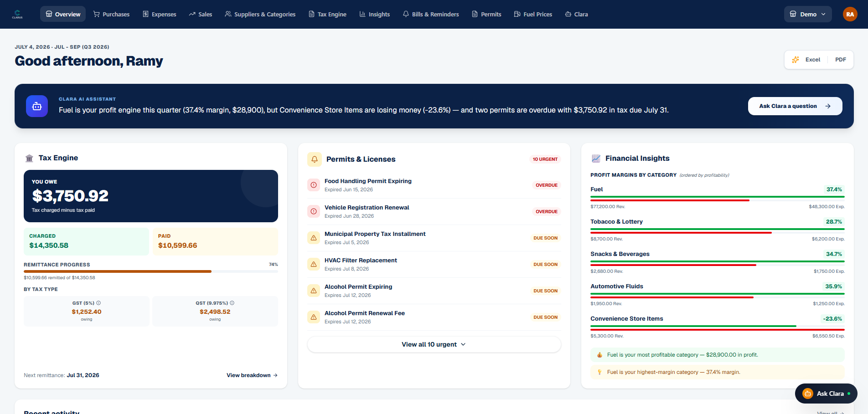The height and width of the screenshot is (414, 868).
Task: Click the GST (5%) info icon
Action: click(x=98, y=303)
